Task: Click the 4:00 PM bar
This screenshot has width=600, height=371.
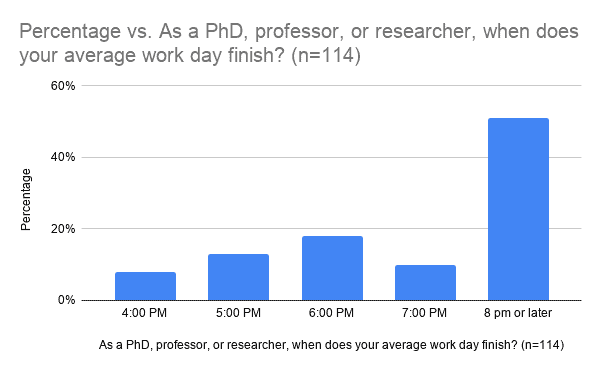Action: pos(145,286)
